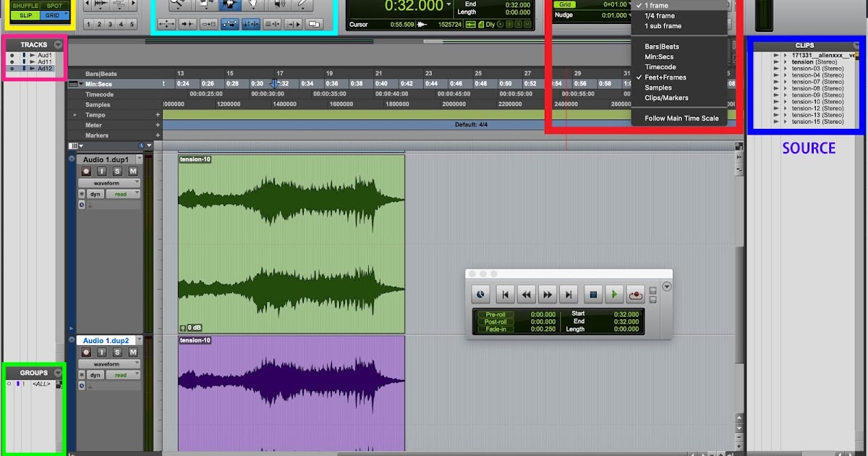Select the Trim tool
868x456 pixels.
click(205, 4)
